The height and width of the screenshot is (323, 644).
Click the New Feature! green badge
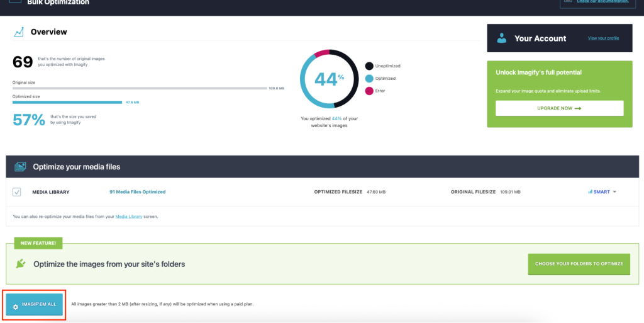(x=38, y=243)
